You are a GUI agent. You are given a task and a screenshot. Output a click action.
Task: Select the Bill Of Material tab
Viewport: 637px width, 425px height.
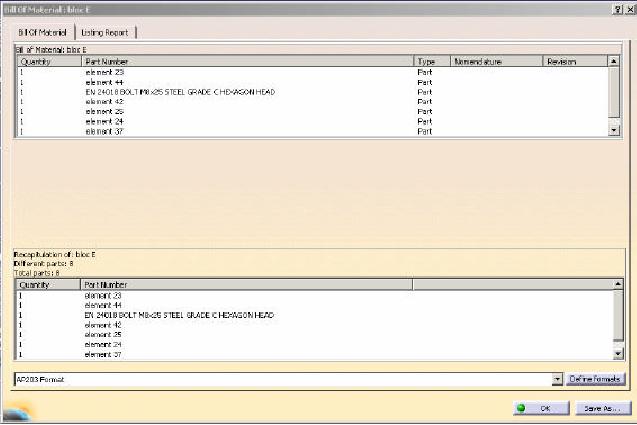pyautogui.click(x=41, y=32)
